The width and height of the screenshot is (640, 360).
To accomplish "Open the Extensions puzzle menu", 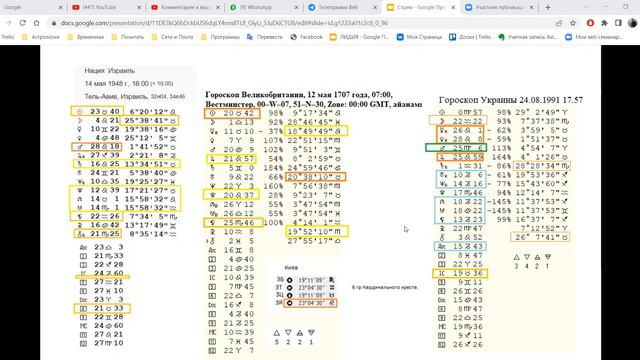I will coord(604,23).
